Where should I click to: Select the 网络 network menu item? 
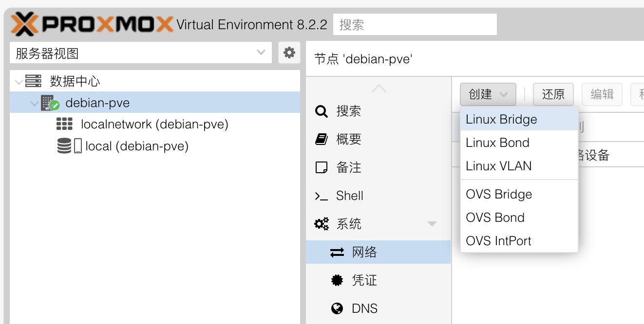tap(379, 252)
